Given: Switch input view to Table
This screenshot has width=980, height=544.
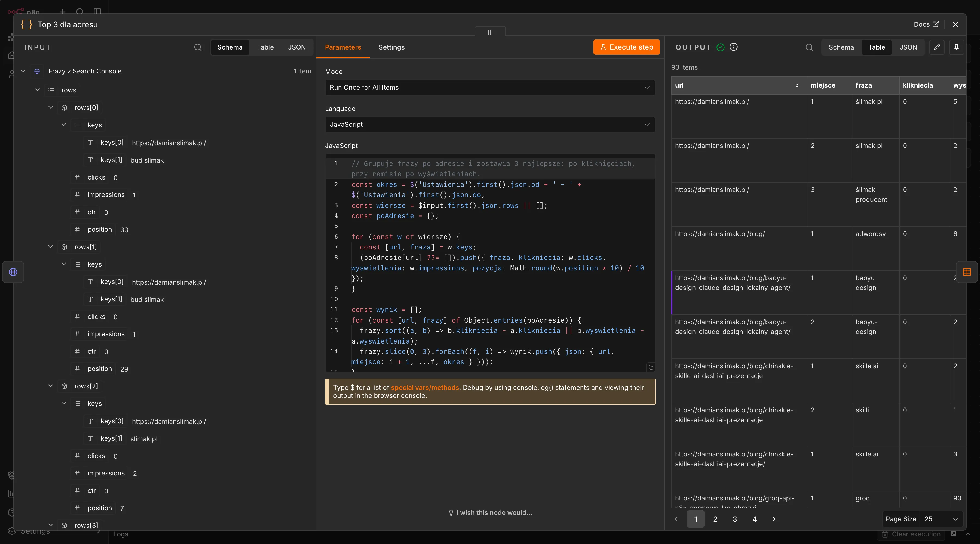Looking at the screenshot, I should (x=265, y=47).
